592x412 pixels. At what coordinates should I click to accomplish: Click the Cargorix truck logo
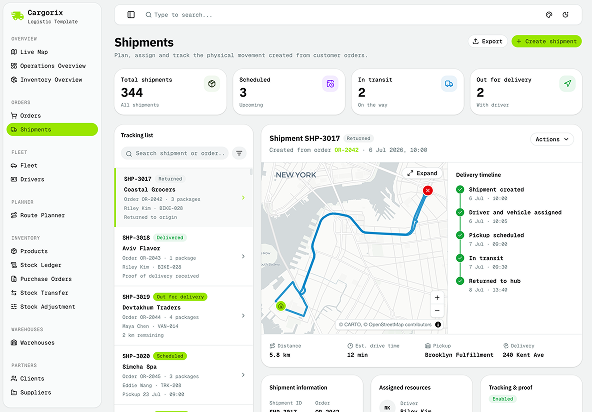(17, 16)
